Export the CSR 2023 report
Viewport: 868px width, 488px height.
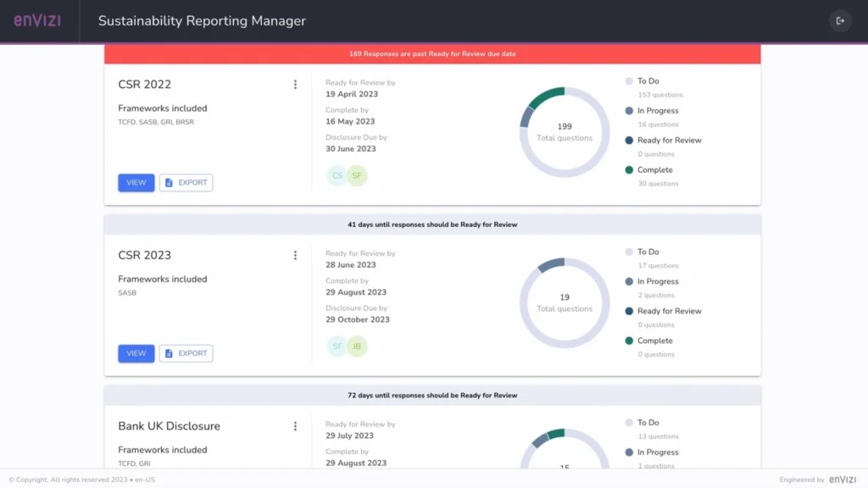point(186,353)
